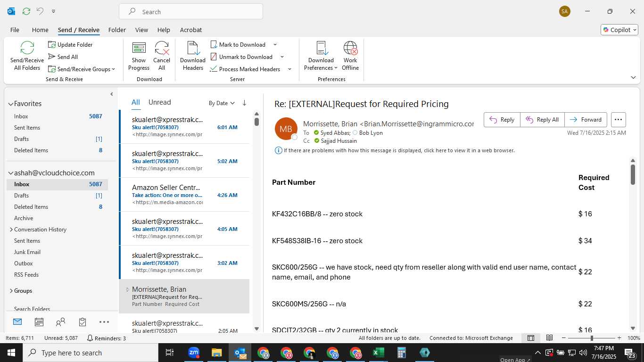This screenshot has height=362, width=644.
Task: Expand Conversation History folder
Action: [11, 230]
